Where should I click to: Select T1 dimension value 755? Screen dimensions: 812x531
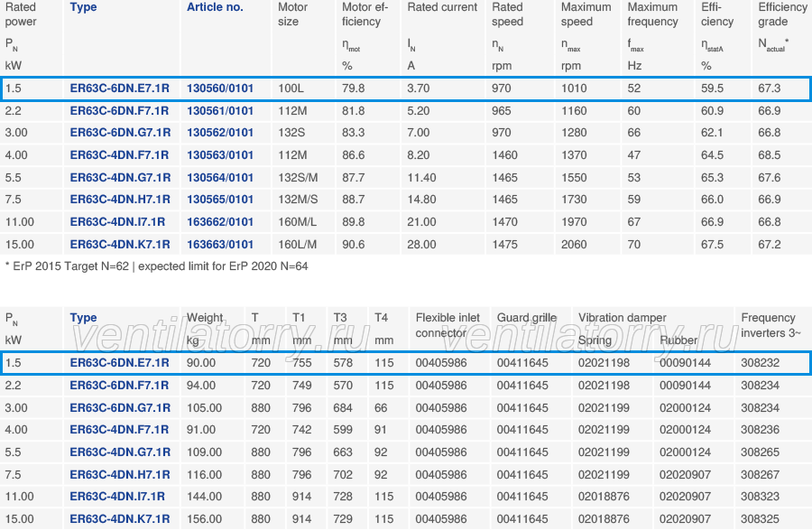tap(302, 363)
